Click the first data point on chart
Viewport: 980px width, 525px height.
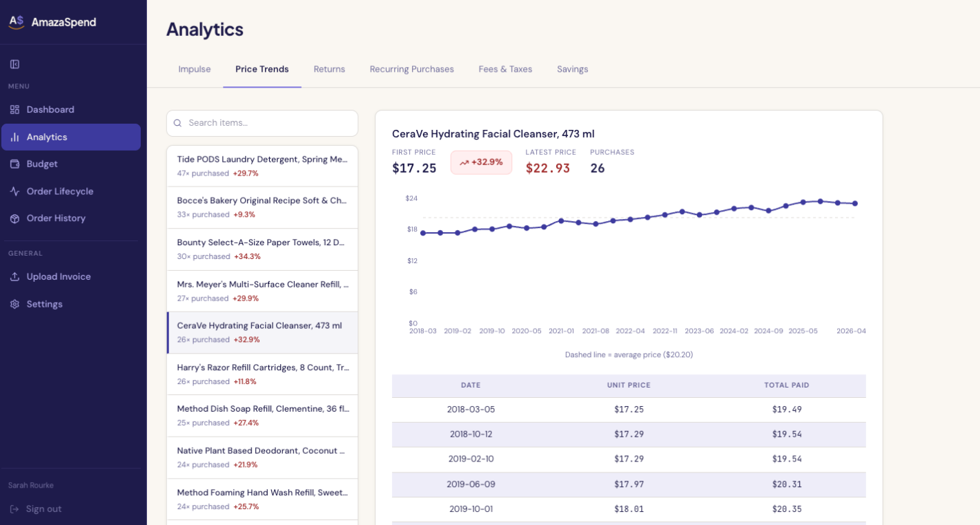423,233
